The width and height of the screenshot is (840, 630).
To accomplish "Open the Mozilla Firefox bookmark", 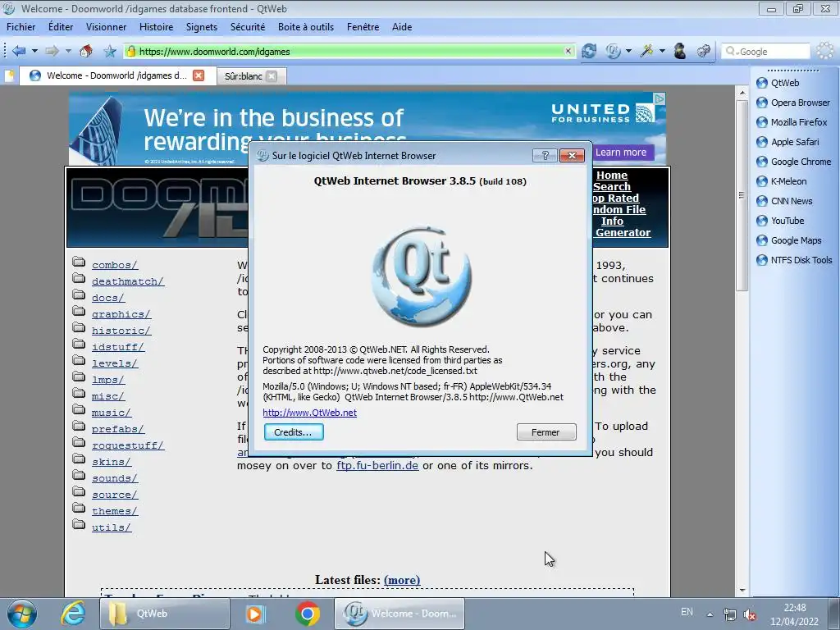I will tap(792, 122).
